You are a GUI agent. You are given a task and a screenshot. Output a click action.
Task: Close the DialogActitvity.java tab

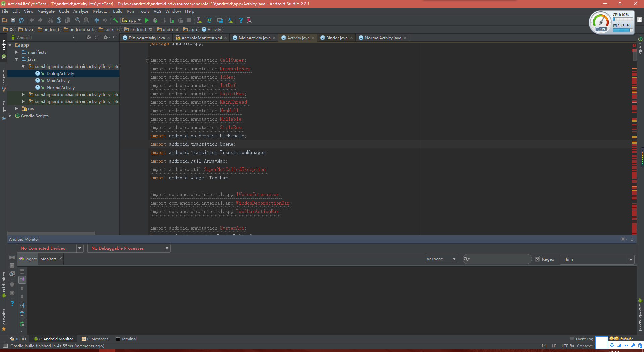coord(168,38)
